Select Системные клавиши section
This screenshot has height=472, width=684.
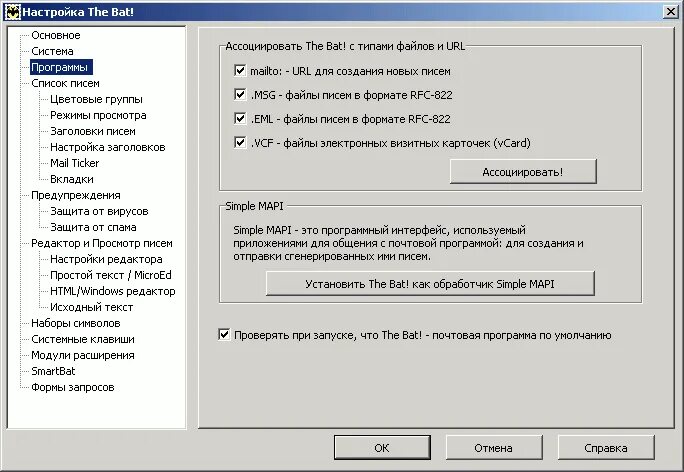point(83,339)
